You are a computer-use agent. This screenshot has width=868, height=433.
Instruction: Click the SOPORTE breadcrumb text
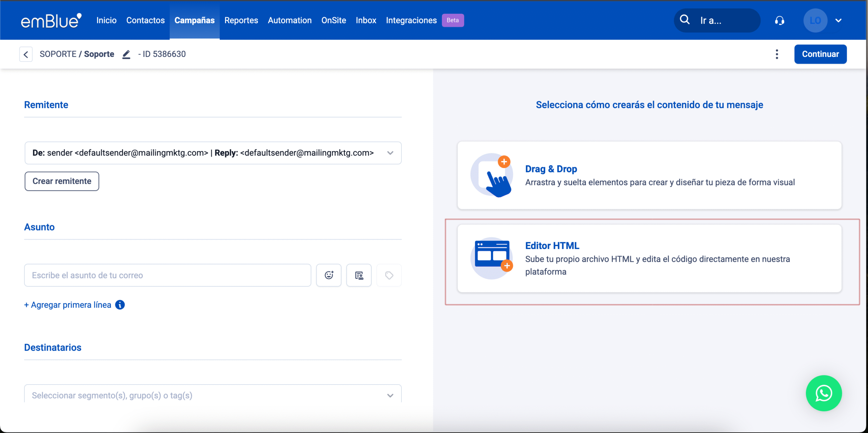point(58,54)
